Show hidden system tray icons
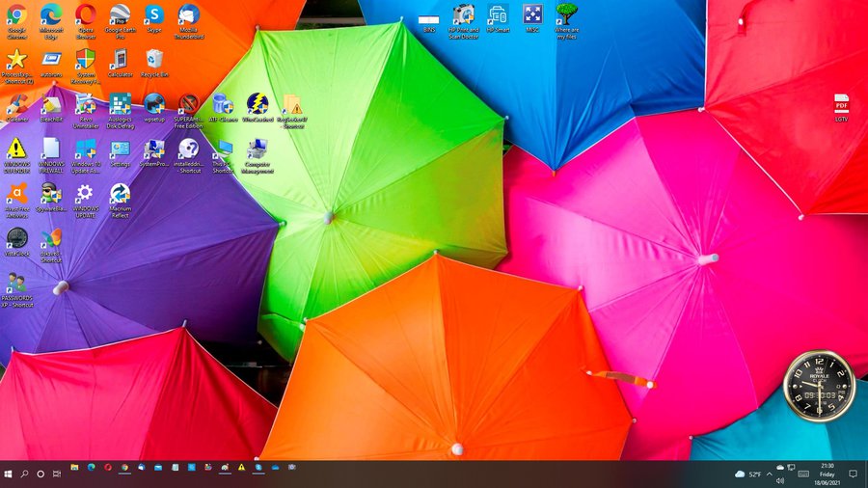 pyautogui.click(x=769, y=474)
